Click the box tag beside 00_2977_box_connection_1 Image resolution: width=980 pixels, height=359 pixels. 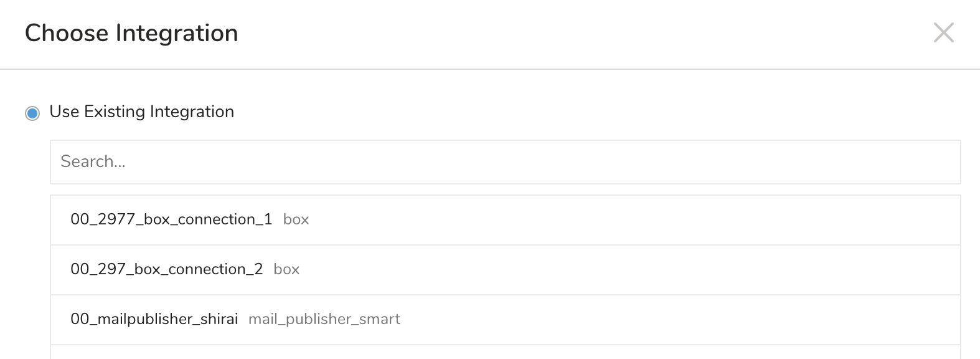(x=296, y=219)
